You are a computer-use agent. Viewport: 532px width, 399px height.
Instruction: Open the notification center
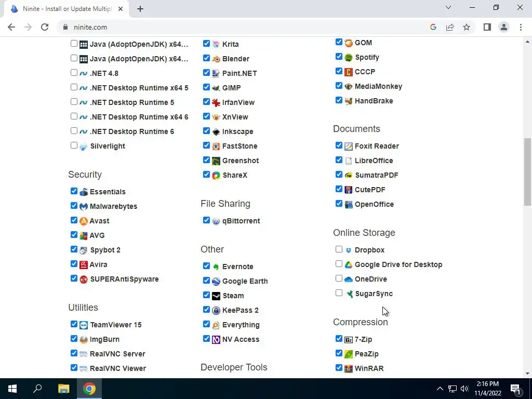[x=516, y=389]
